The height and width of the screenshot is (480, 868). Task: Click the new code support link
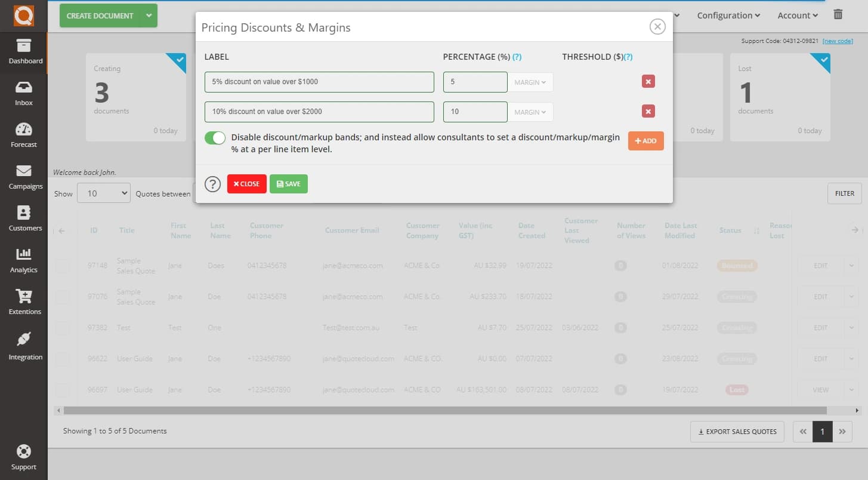pos(838,41)
